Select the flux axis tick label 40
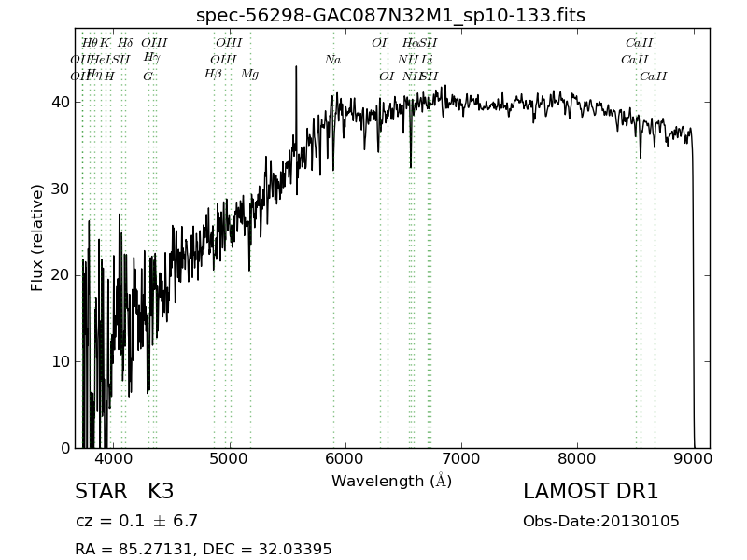747x560 pixels. point(61,103)
